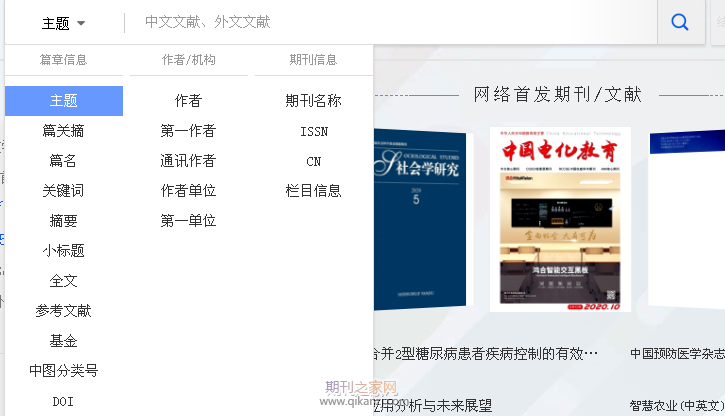Viewport: 725px width, 416px height.
Task: Open the 中国预防医学杂志 link
Action: (x=677, y=354)
